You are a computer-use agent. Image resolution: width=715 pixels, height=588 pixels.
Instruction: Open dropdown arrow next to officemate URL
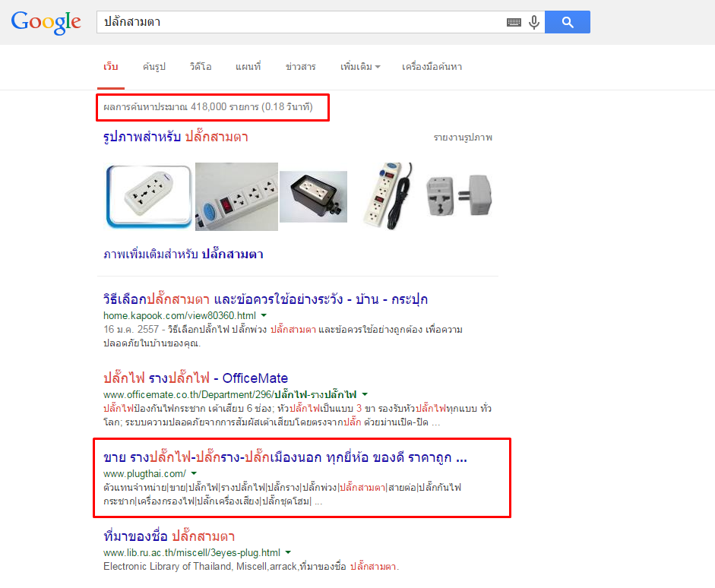pos(365,394)
